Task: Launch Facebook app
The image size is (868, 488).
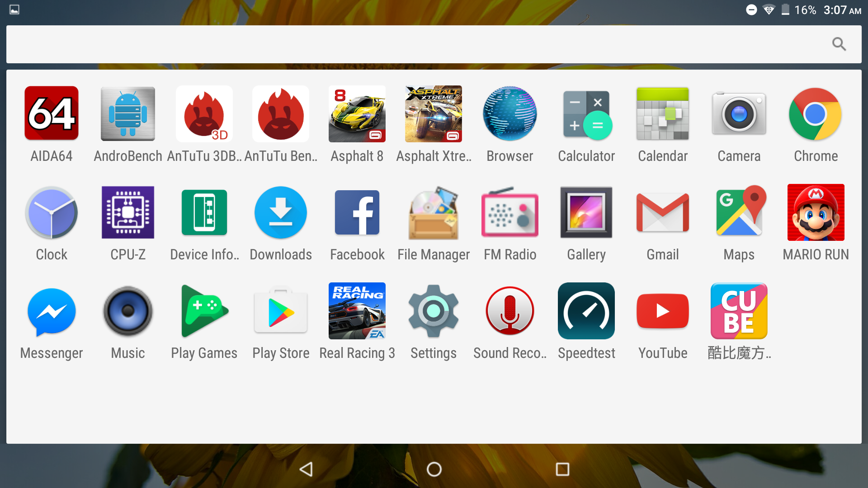Action: (357, 212)
